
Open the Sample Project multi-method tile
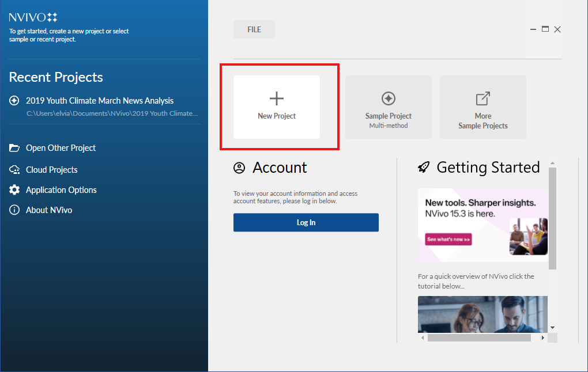389,107
